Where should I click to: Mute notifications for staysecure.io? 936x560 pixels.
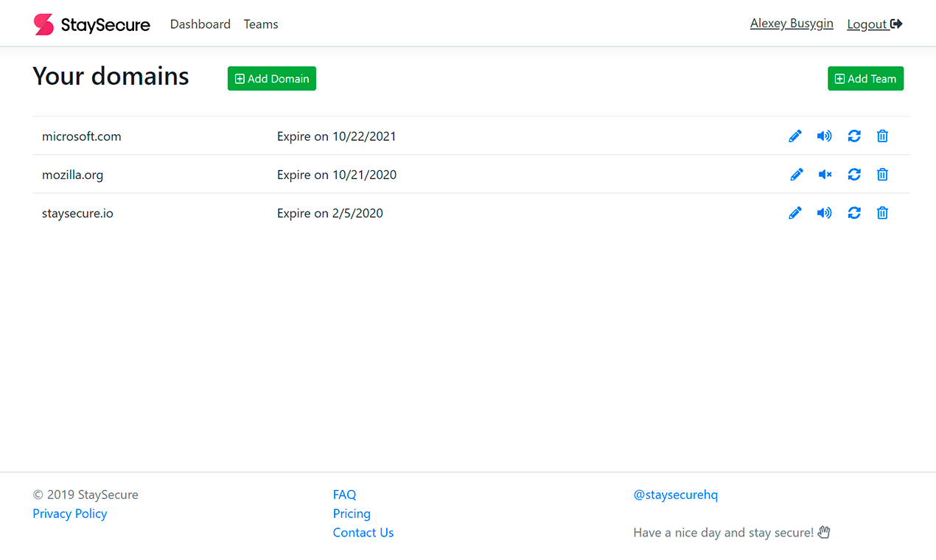[824, 212]
